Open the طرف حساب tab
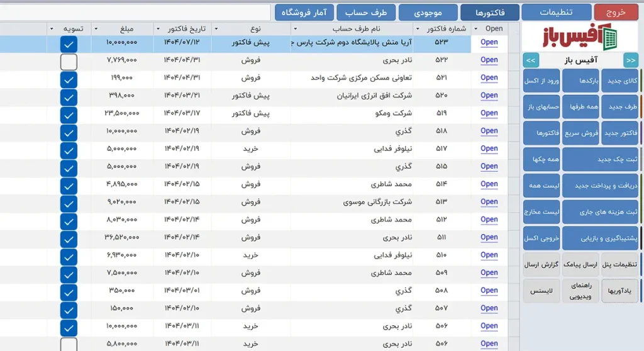Viewport: 644px width, 351px height. (366, 13)
